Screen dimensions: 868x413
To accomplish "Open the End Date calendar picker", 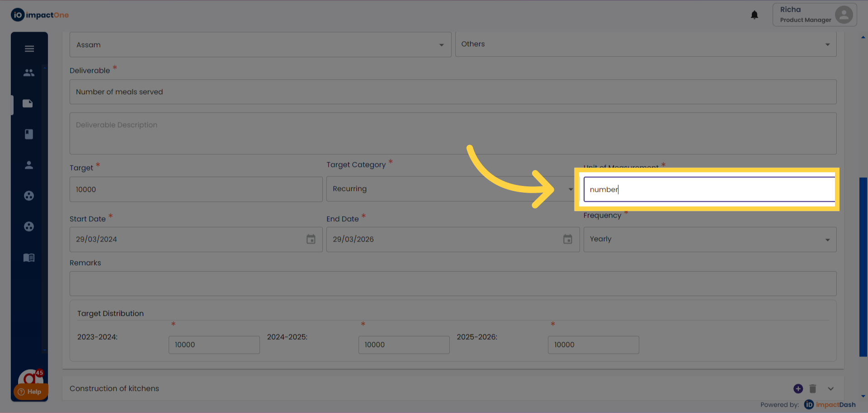I will tap(568, 239).
